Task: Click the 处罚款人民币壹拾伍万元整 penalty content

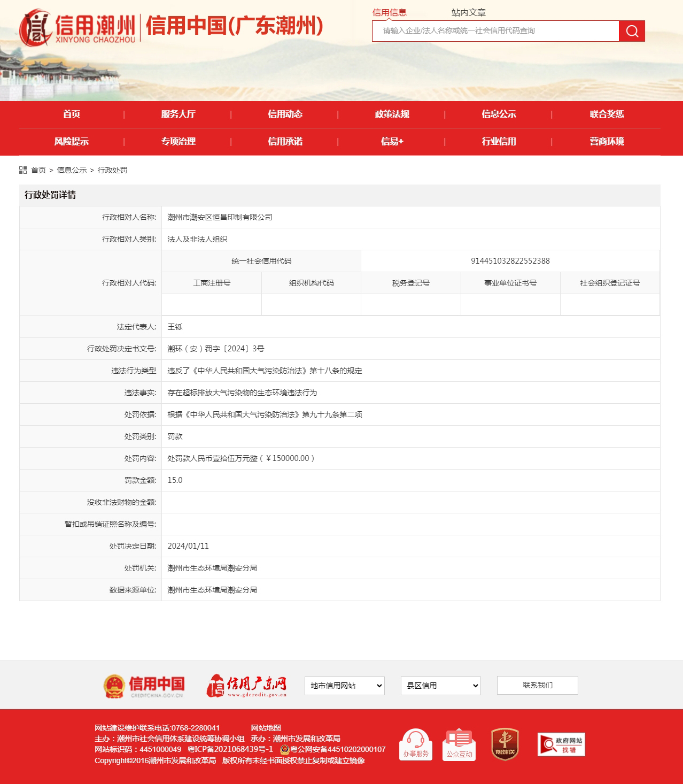Action: 241,458
